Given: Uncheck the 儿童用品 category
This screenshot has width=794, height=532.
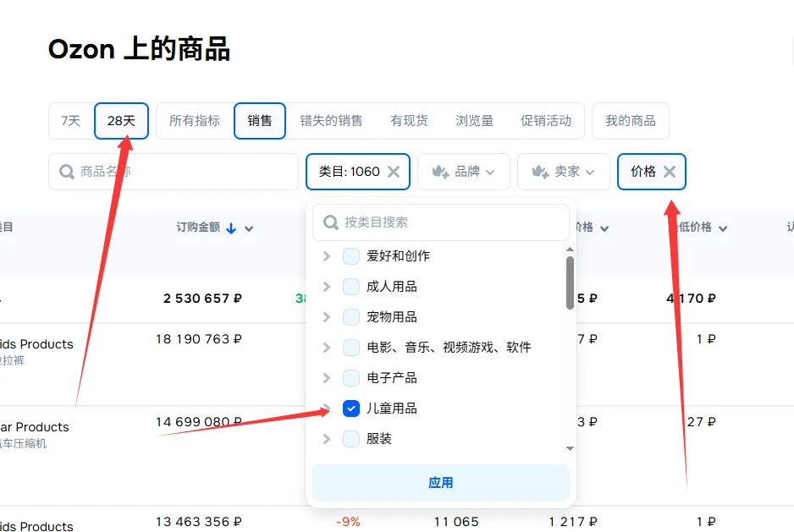Looking at the screenshot, I should click(x=351, y=408).
